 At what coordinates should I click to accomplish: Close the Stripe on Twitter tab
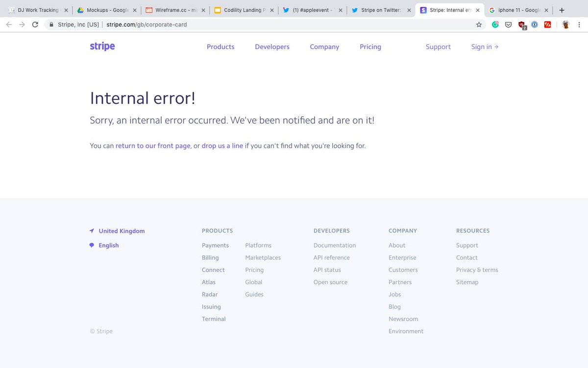[409, 10]
